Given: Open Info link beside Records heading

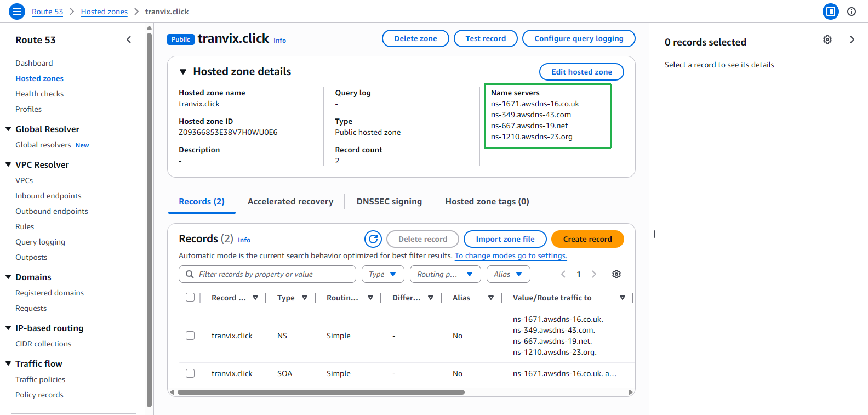Looking at the screenshot, I should click(x=244, y=240).
